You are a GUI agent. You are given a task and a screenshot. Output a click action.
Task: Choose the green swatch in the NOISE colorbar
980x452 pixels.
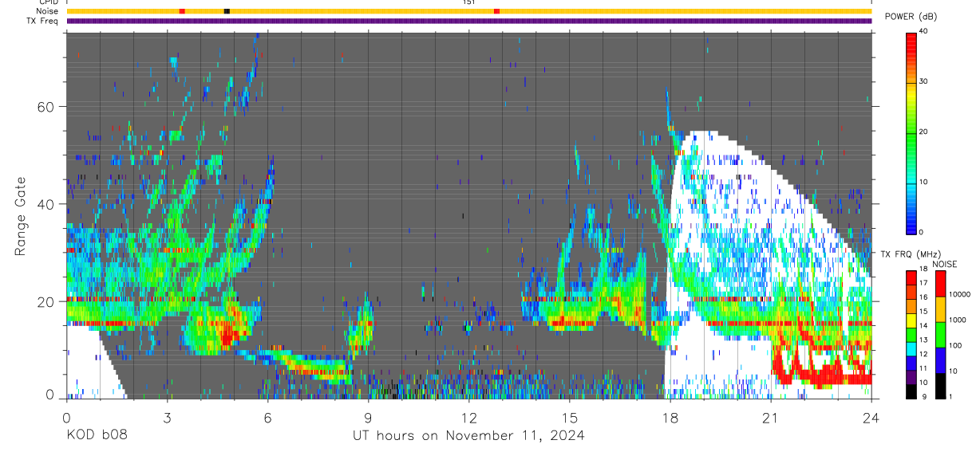[940, 333]
